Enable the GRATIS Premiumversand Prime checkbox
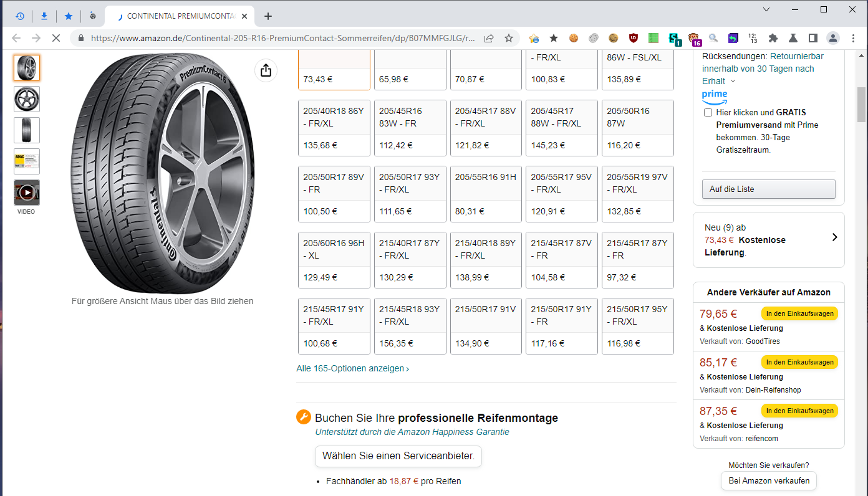This screenshot has height=496, width=868. [708, 113]
